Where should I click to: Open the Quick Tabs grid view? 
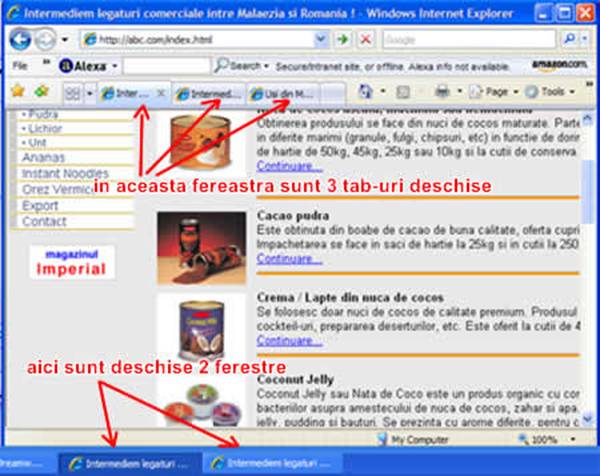pos(73,92)
